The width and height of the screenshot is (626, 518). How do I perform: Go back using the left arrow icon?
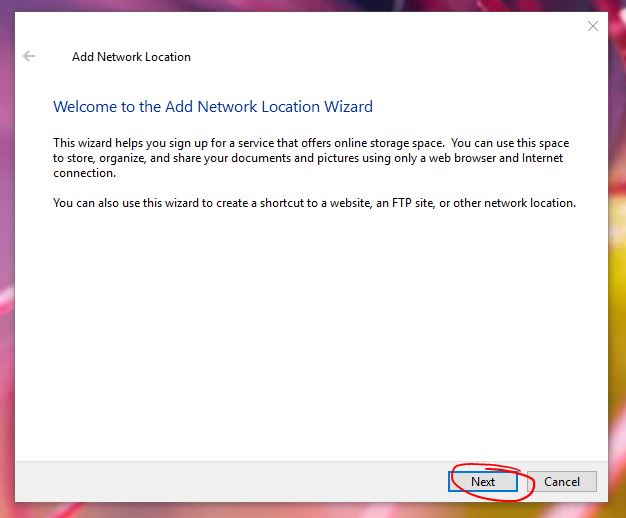tap(29, 57)
